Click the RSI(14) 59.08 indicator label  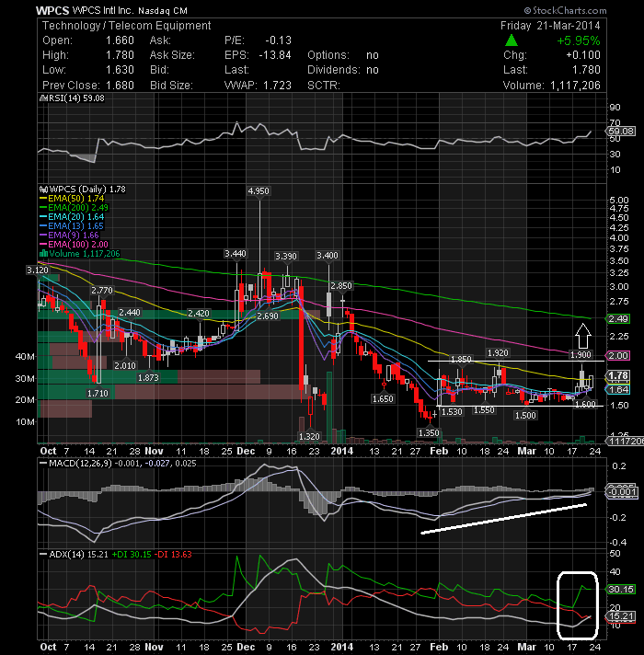coord(72,98)
